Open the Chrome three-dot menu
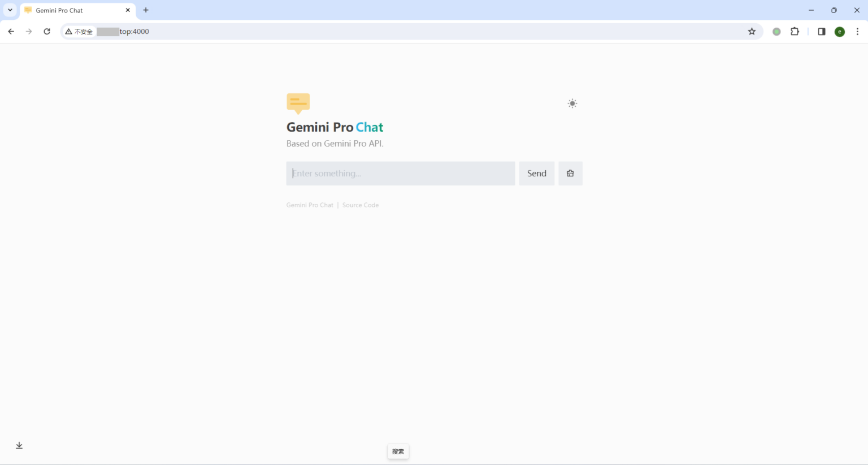Image resolution: width=868 pixels, height=465 pixels. click(857, 32)
